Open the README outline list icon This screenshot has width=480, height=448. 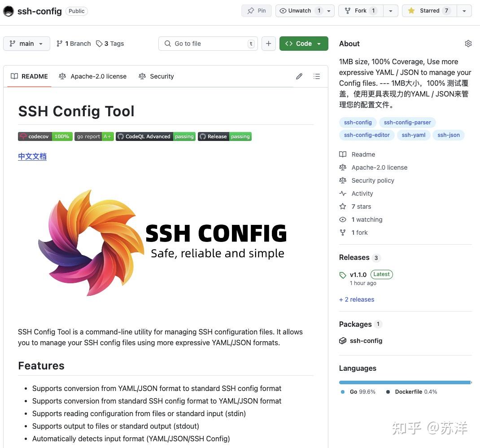[317, 76]
